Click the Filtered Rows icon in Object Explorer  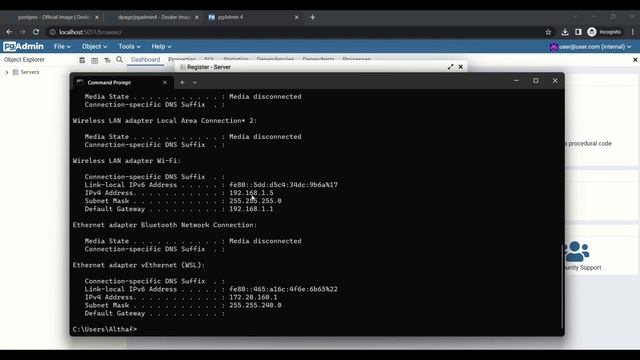click(x=107, y=60)
